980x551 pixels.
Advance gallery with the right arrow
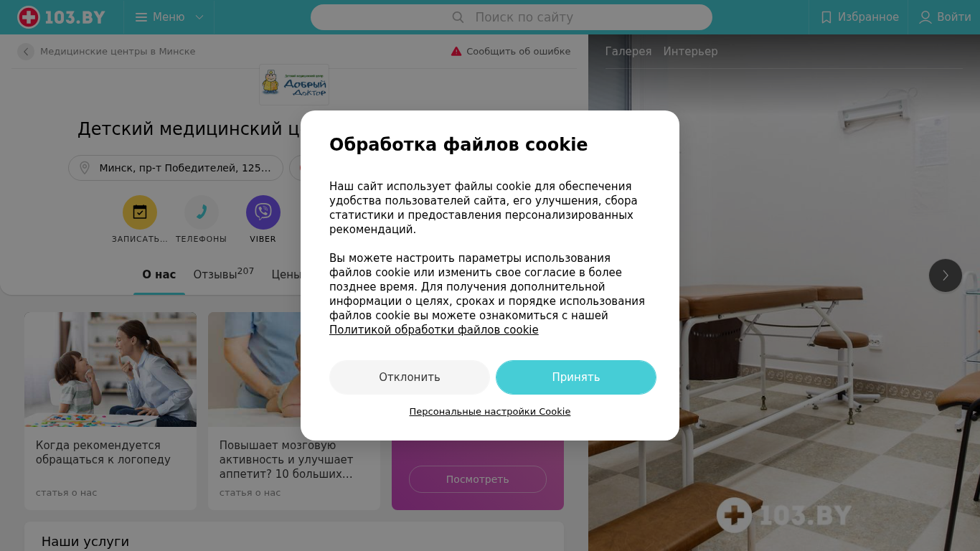946,275
